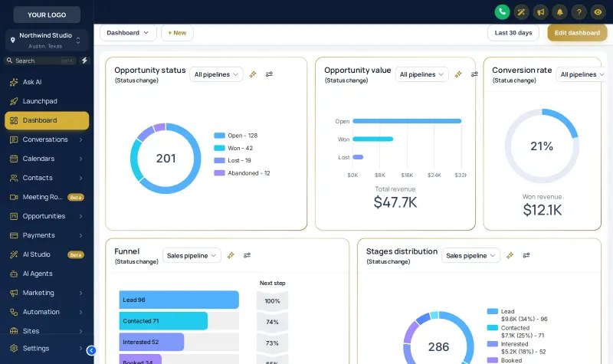Click the green phone dialer icon
613x364 pixels.
[502, 11]
